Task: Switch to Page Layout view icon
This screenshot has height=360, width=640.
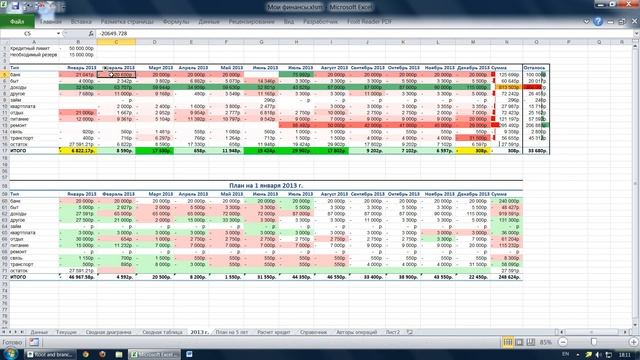Action: tap(519, 342)
